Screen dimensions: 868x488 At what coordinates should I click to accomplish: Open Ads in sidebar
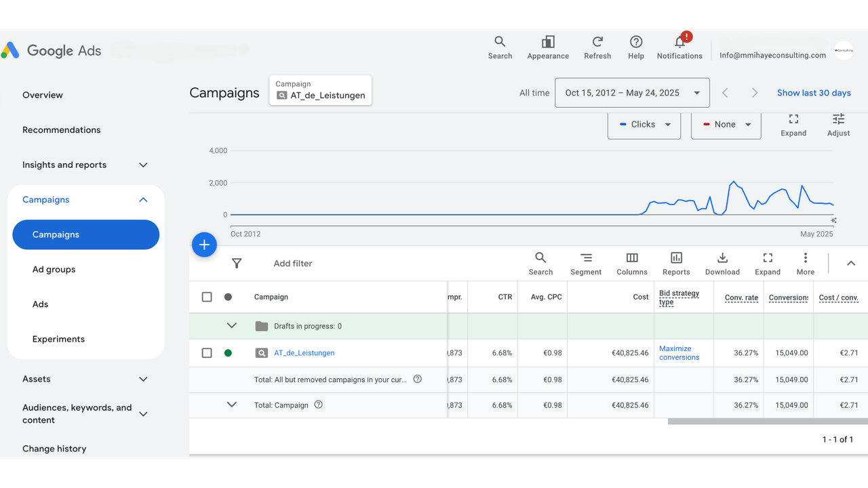coord(41,304)
